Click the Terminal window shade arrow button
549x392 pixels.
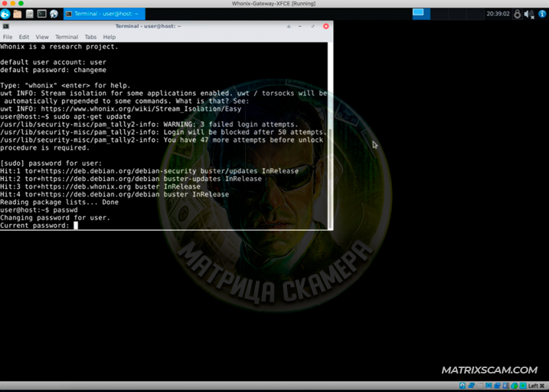coord(288,26)
